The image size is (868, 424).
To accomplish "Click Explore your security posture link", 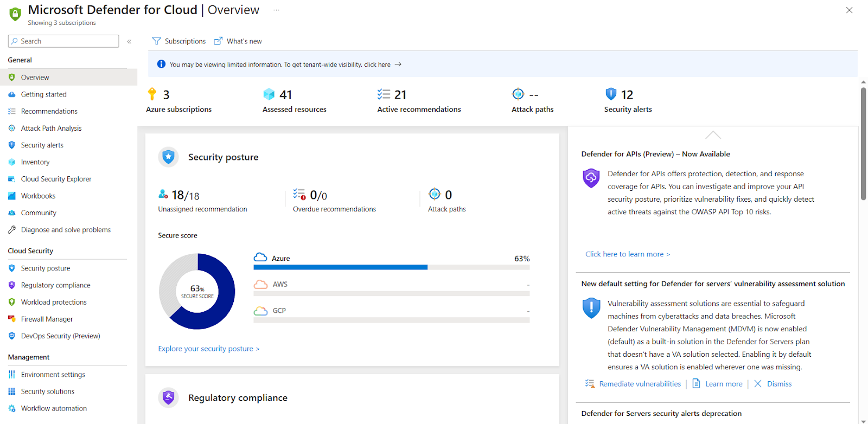I will coord(209,349).
